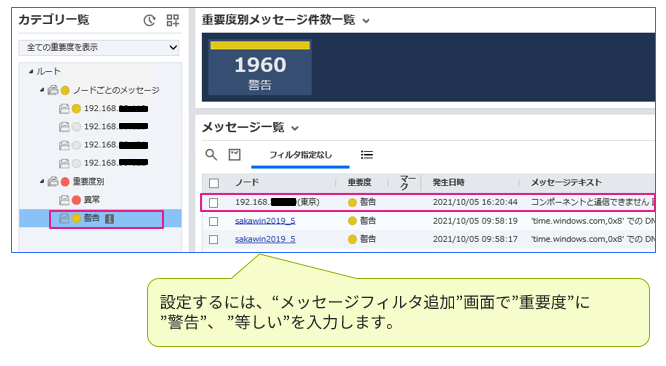Viewport: 666px width, 366px height.
Task: Click 2021/10/05 16:20:44 timestamp cell
Action: coord(475,202)
